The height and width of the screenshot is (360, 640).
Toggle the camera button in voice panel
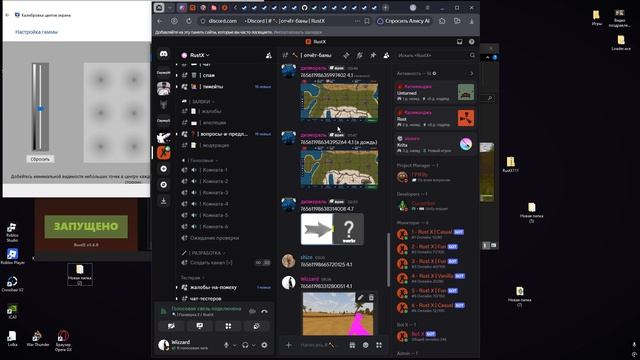point(171,326)
